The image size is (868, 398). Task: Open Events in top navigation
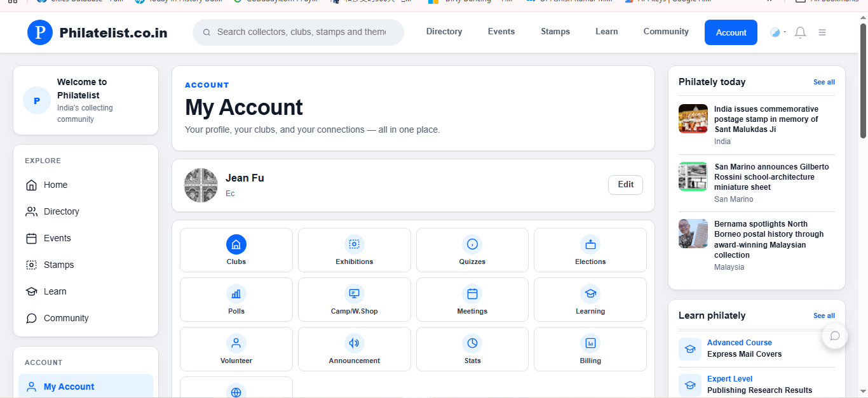click(x=501, y=32)
